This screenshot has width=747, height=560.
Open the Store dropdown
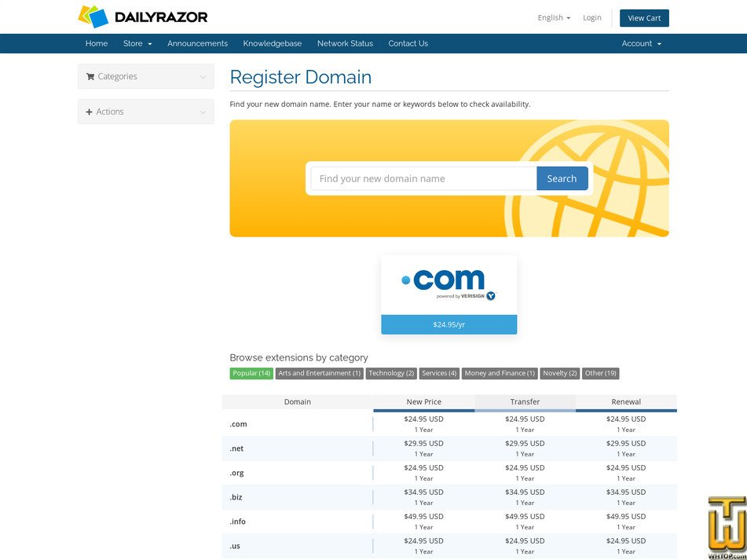(x=137, y=43)
